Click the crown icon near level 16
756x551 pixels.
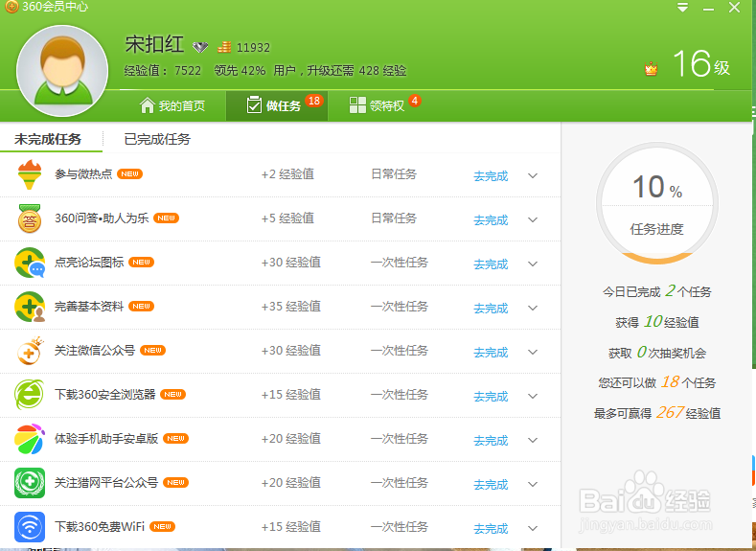coord(651,69)
